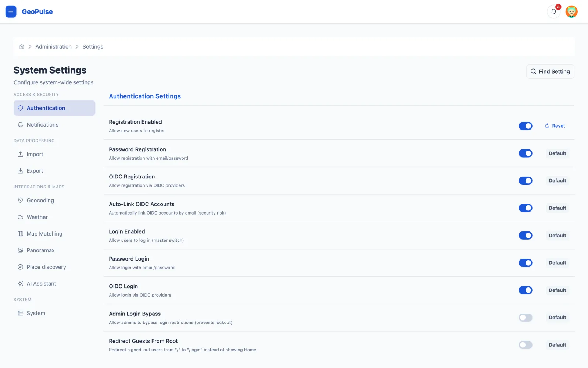Click the image icon beside Panoramax
The width and height of the screenshot is (588, 368).
click(x=21, y=250)
